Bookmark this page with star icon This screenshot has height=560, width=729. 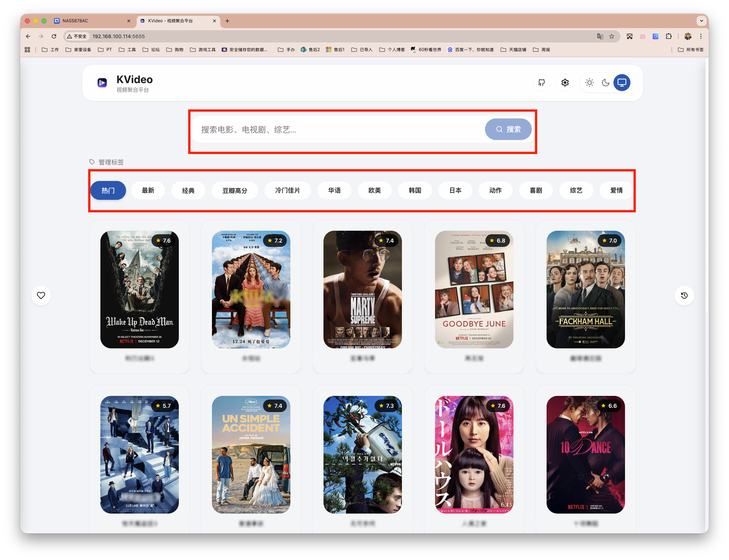pyautogui.click(x=612, y=36)
